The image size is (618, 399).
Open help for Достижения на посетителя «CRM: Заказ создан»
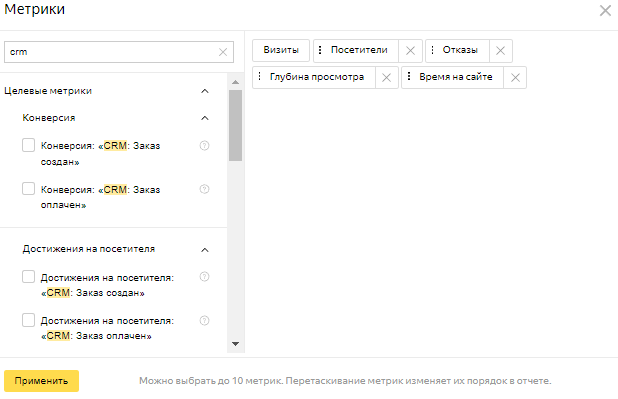click(x=204, y=277)
